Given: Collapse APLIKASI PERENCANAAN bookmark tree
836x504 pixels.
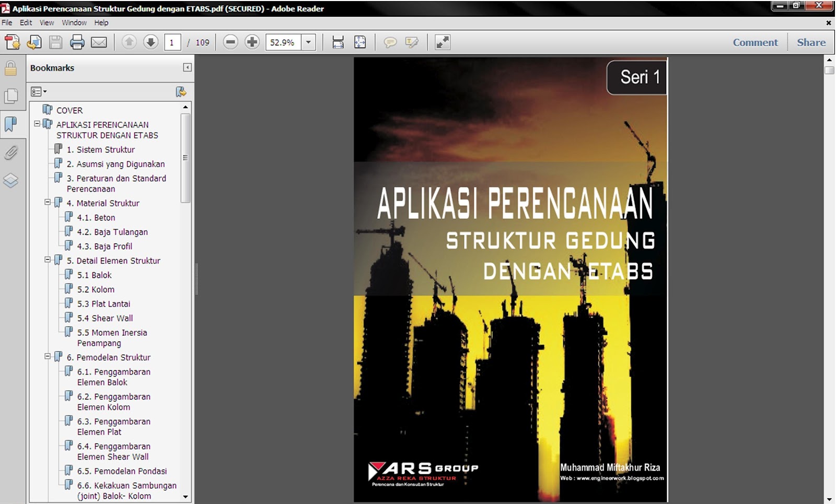Looking at the screenshot, I should point(37,124).
